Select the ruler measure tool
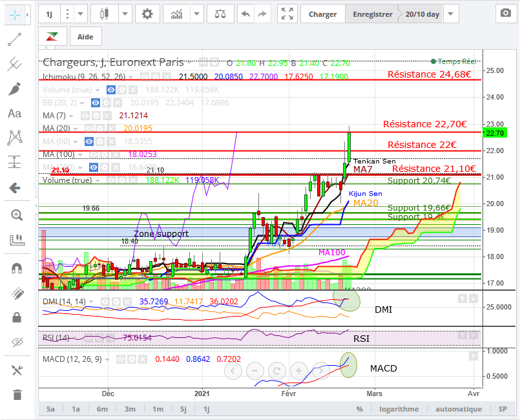 coord(17,240)
